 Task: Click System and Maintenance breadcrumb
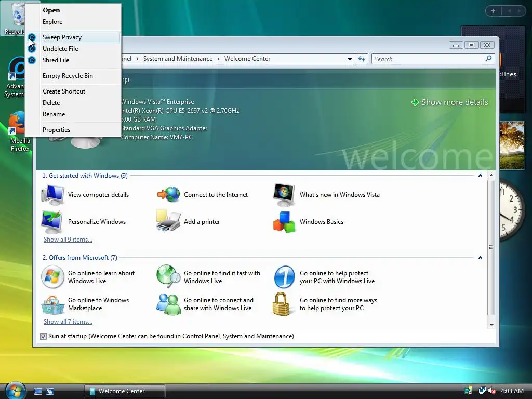point(178,59)
